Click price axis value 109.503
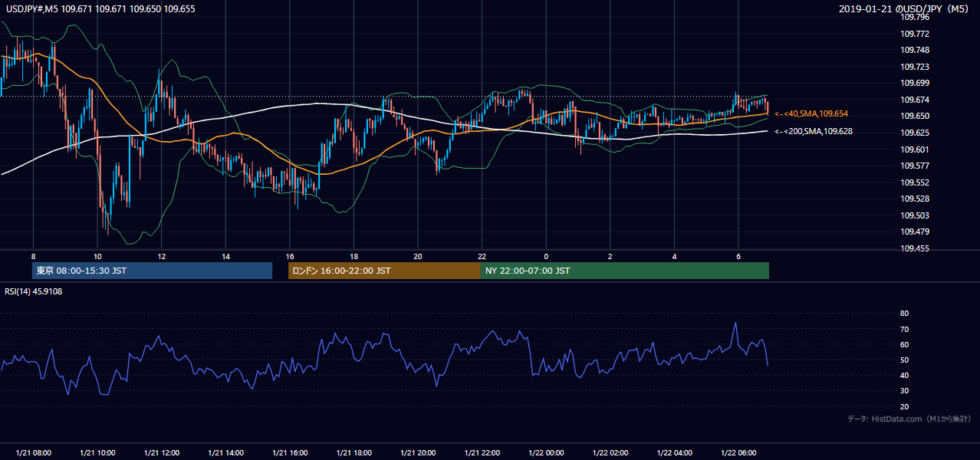 [x=915, y=215]
